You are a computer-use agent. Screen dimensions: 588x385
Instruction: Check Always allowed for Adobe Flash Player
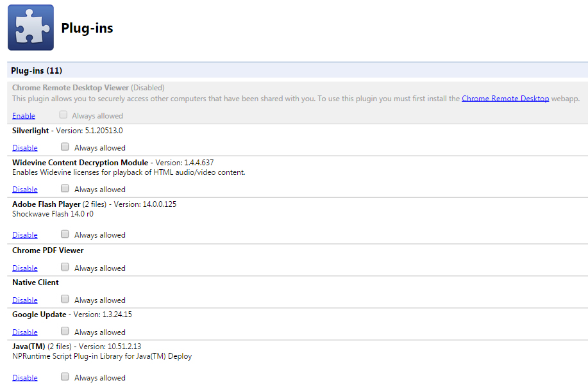65,234
